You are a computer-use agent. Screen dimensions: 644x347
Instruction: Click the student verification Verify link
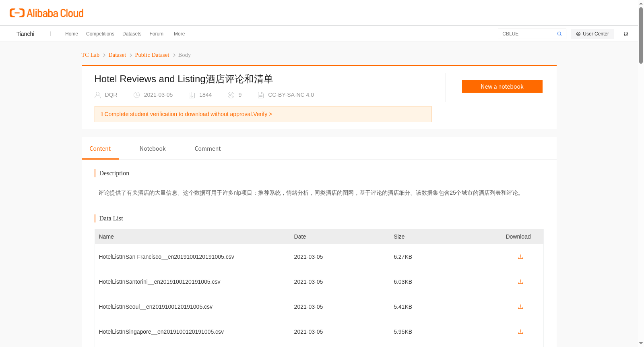[263, 114]
